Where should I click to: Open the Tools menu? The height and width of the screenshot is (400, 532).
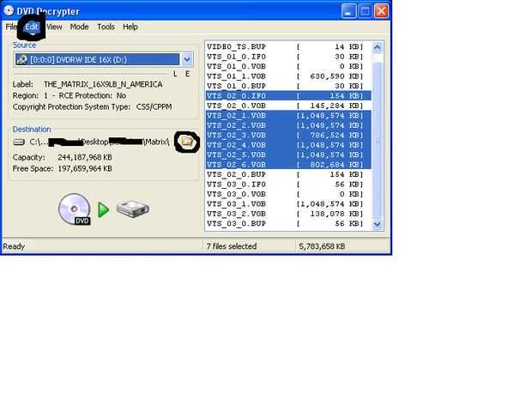(x=106, y=27)
